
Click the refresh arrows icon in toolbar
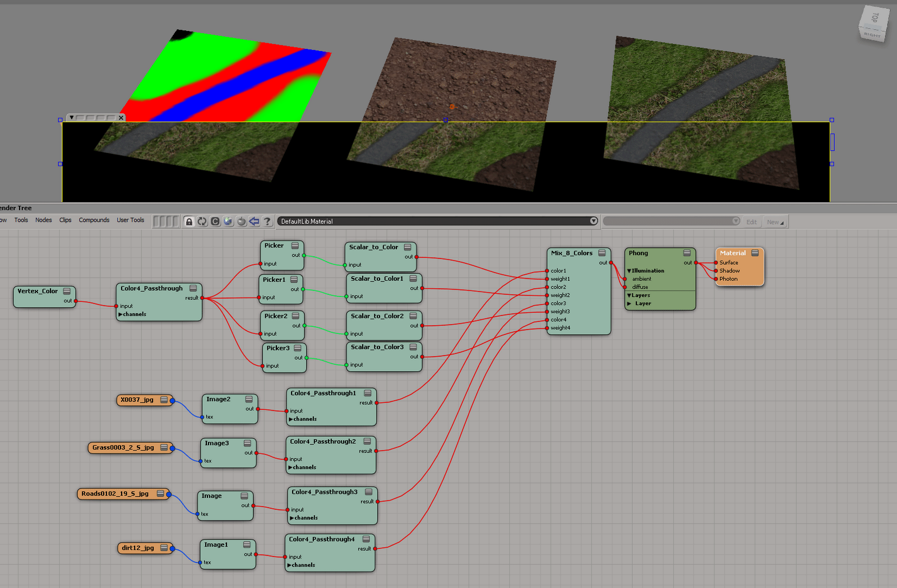(202, 221)
